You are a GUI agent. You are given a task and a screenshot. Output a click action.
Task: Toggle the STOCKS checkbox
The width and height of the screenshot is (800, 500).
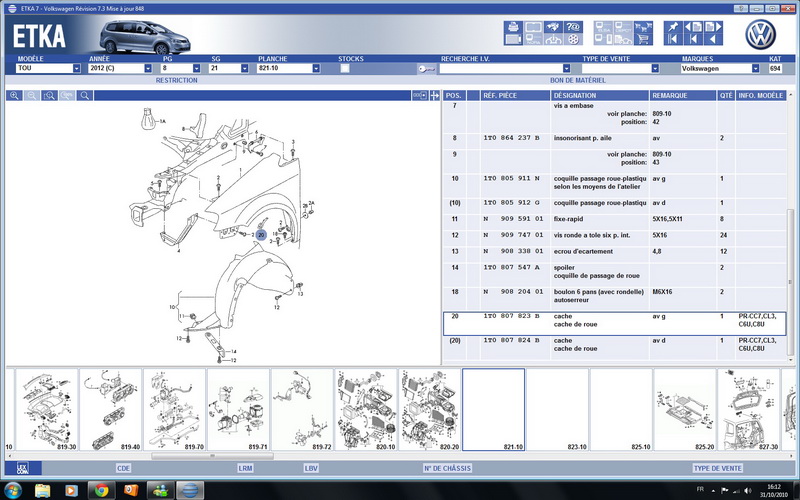point(345,68)
